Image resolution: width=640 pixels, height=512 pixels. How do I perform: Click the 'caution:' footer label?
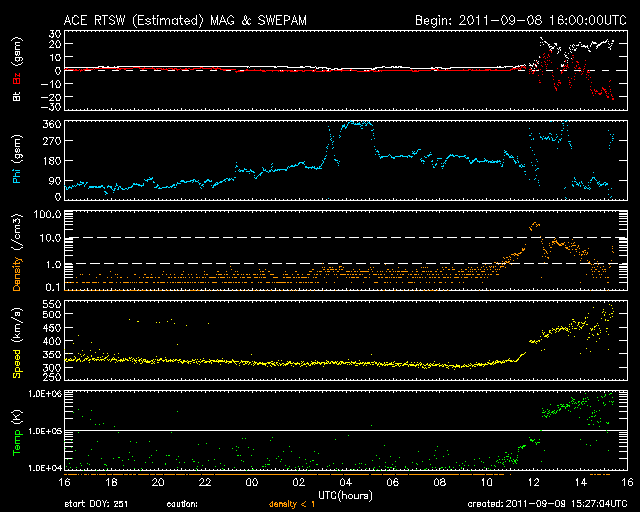[182, 504]
